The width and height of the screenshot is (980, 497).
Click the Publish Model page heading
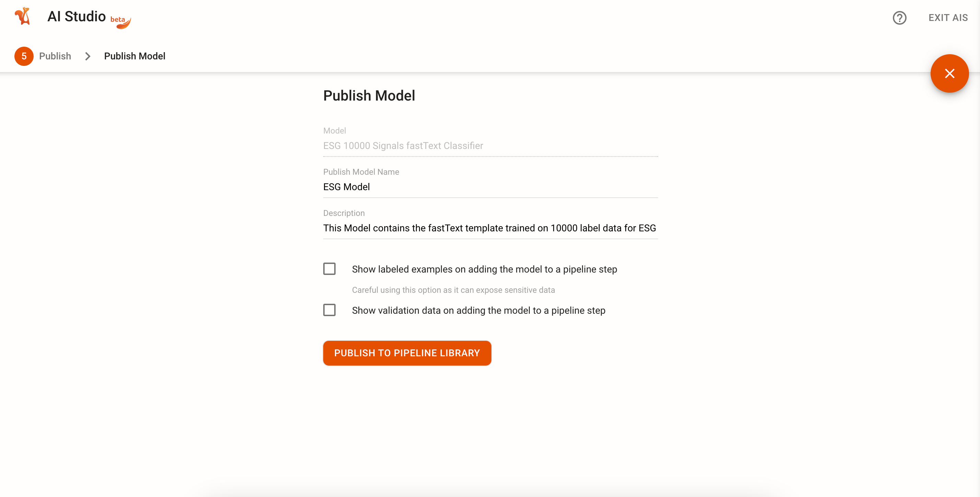click(x=369, y=95)
